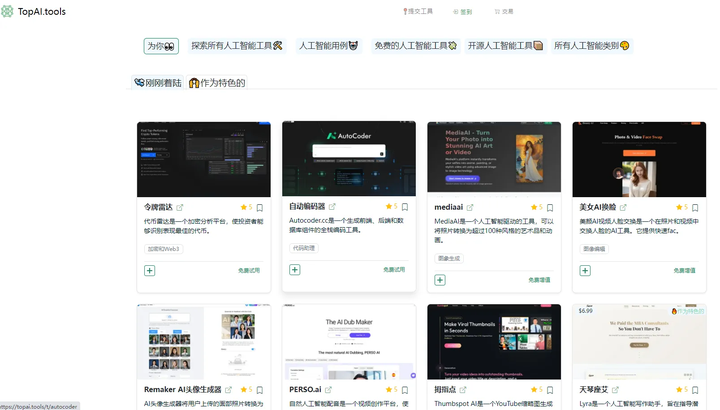Screen dimensions: 720x410
Task: Bookmark the mediaai tool card
Action: tap(550, 208)
